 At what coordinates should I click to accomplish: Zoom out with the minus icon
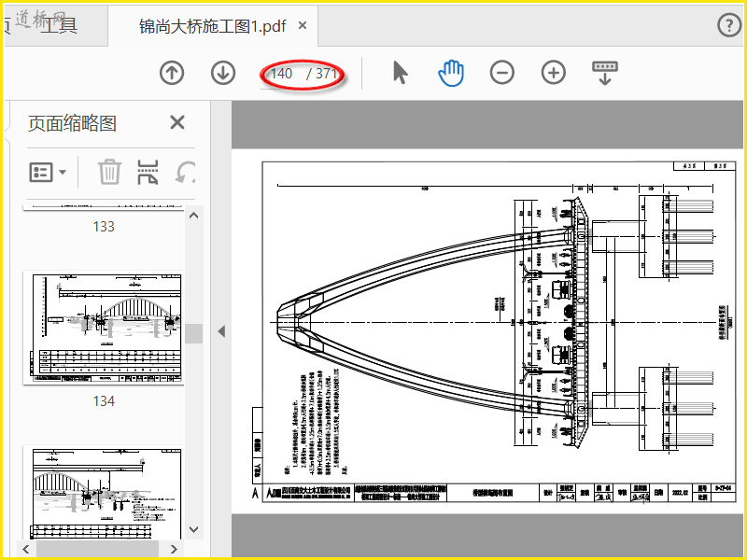502,73
